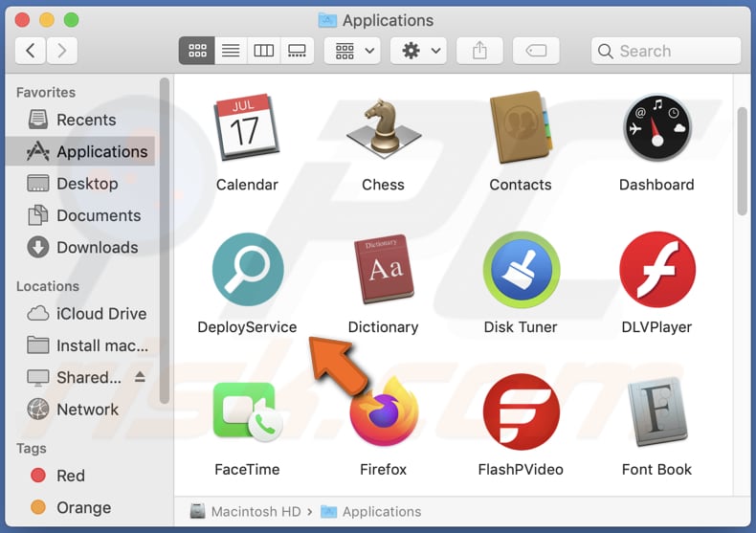
Task: Click the Share toolbar button
Action: 479,51
